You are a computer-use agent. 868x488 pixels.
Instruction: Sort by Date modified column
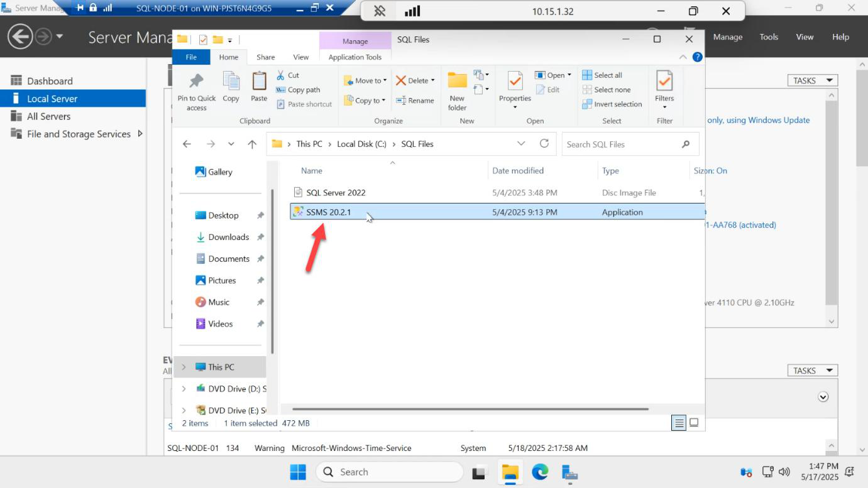click(x=518, y=170)
